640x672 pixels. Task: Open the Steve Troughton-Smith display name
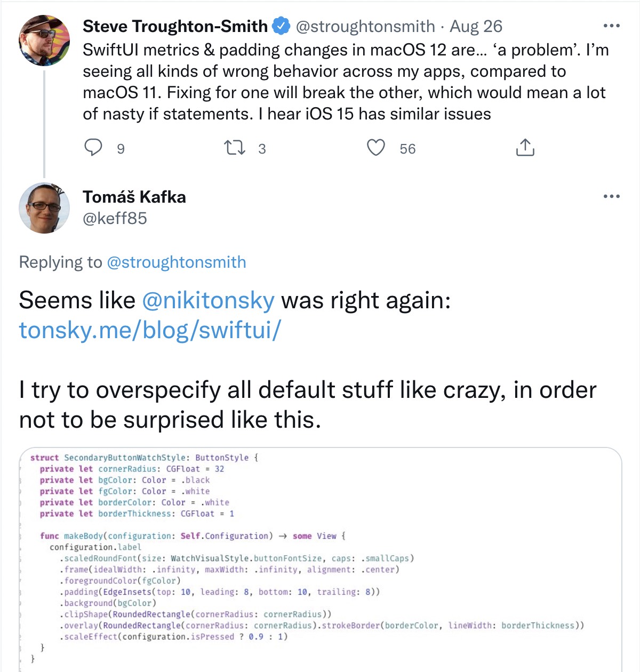pyautogui.click(x=175, y=26)
